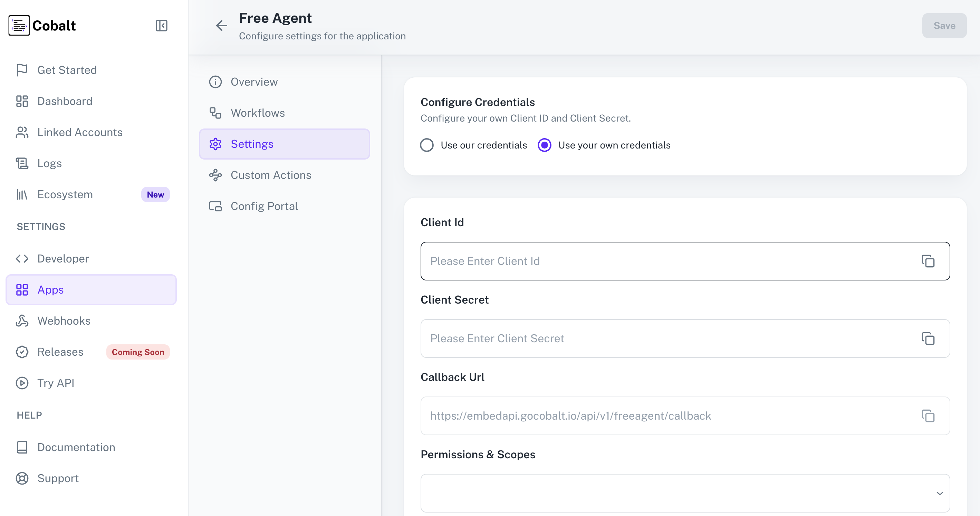The width and height of the screenshot is (980, 516).
Task: Copy the Client Id using copy icon
Action: 928,261
